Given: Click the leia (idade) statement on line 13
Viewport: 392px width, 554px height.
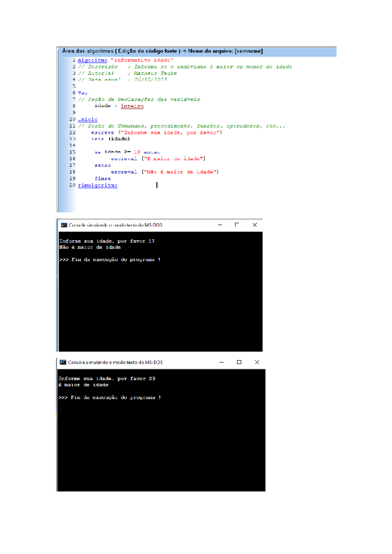Looking at the screenshot, I should (x=110, y=139).
